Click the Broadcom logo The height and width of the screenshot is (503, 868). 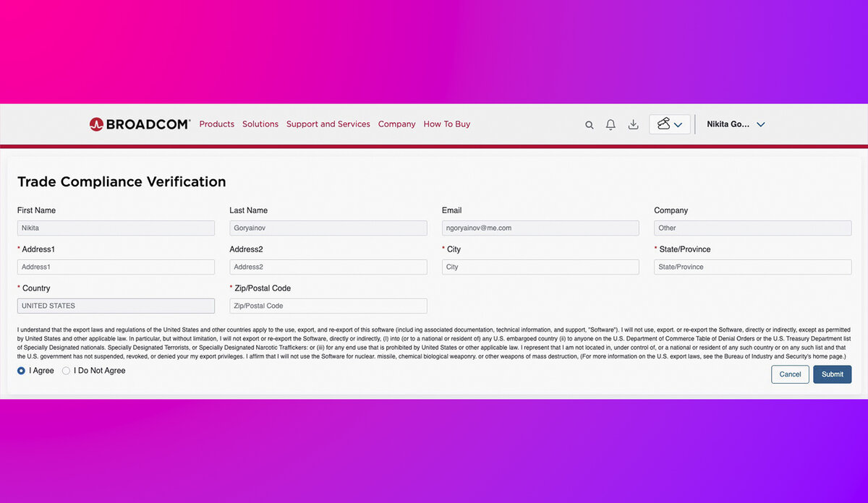[140, 124]
